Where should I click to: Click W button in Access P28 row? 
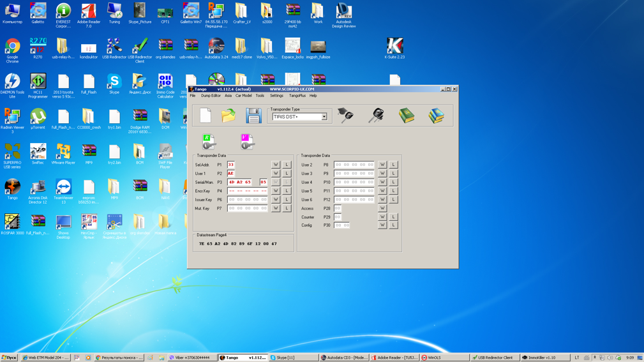(x=382, y=208)
